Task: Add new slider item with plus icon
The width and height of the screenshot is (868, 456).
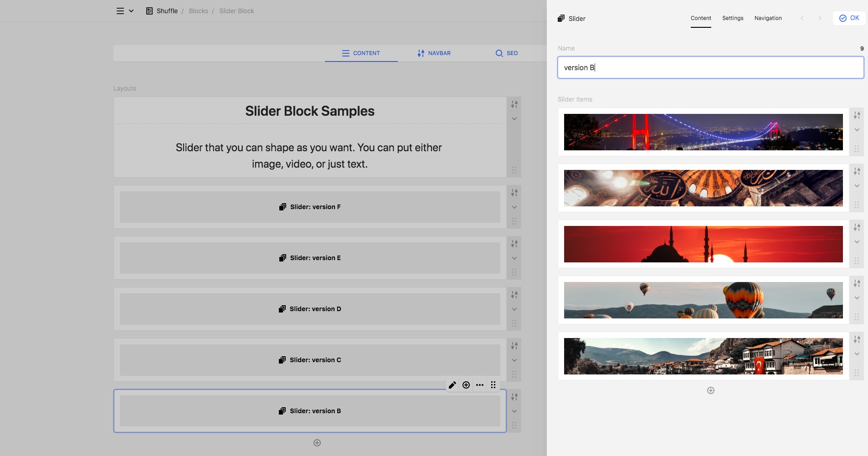Action: point(710,390)
